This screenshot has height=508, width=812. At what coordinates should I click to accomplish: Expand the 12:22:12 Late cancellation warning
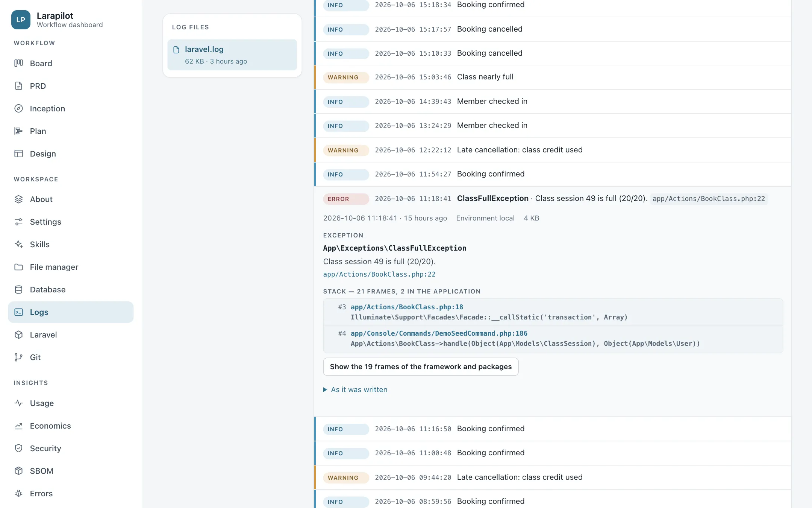(553, 150)
